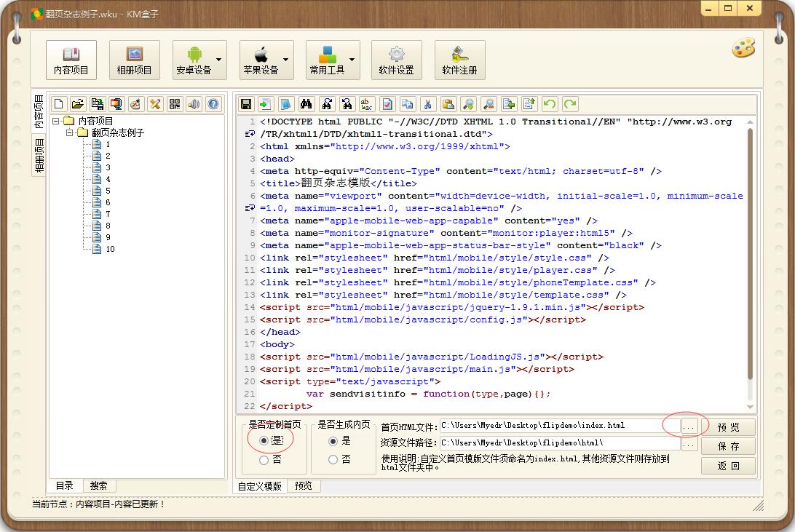Open the 苹果设备 dropdown arrow
Image resolution: width=795 pixels, height=532 pixels.
286,60
